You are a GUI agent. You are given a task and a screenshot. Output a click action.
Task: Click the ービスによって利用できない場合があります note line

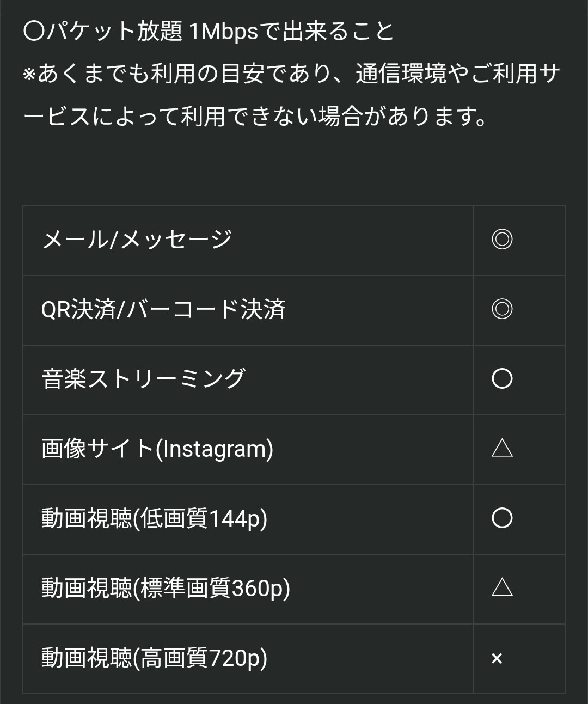(x=256, y=116)
